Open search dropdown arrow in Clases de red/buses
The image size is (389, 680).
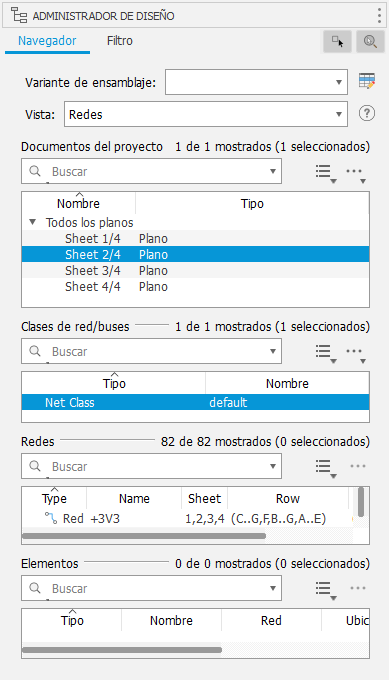click(273, 351)
